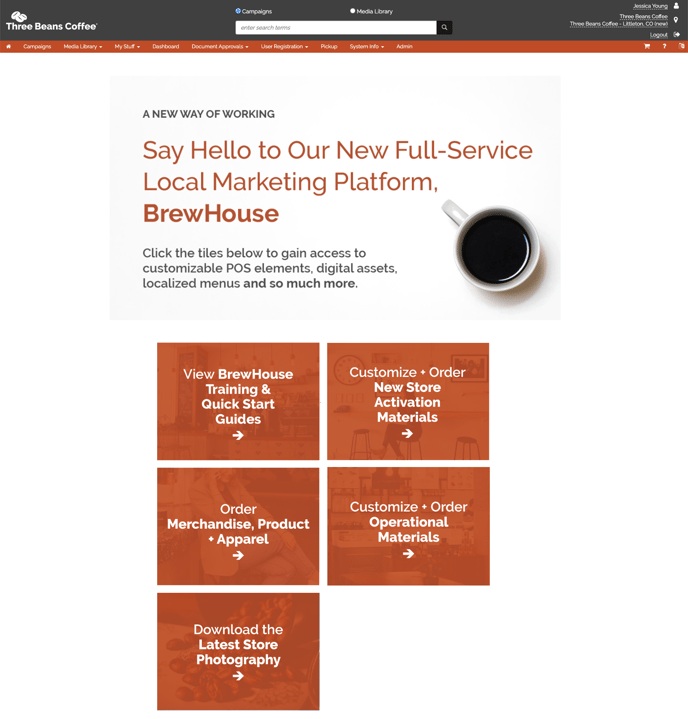Viewport: 688px width, 719px height.
Task: Click the Logout link
Action: pyautogui.click(x=659, y=35)
